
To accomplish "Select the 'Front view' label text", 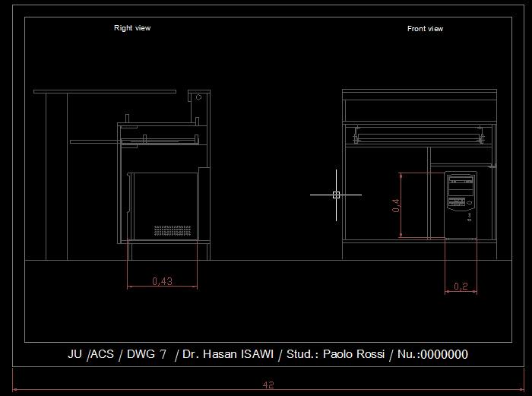I will click(x=425, y=29).
